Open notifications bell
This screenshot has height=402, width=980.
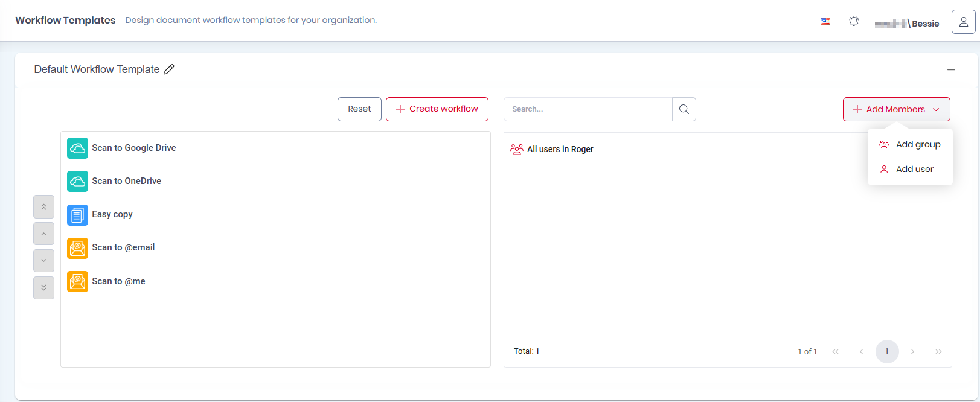click(853, 21)
